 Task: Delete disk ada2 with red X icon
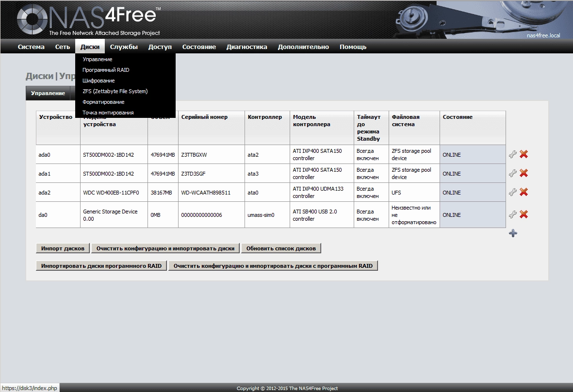(x=524, y=192)
